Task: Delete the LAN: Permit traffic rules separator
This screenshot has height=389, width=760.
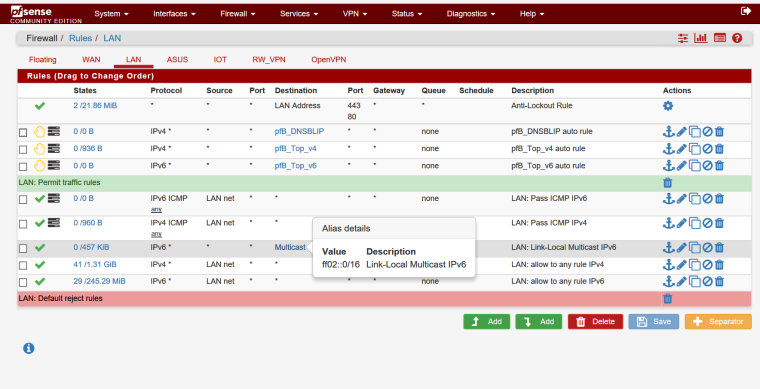Action: [x=667, y=183]
